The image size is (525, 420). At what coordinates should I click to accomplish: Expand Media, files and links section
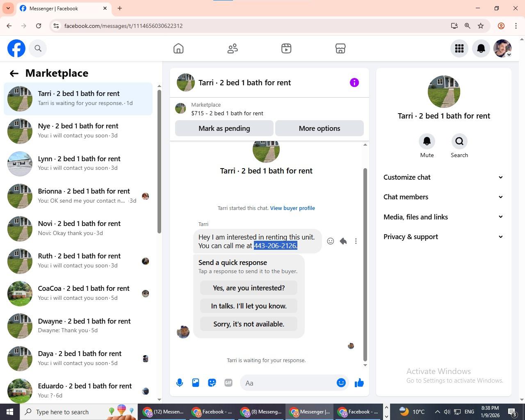coord(443,217)
